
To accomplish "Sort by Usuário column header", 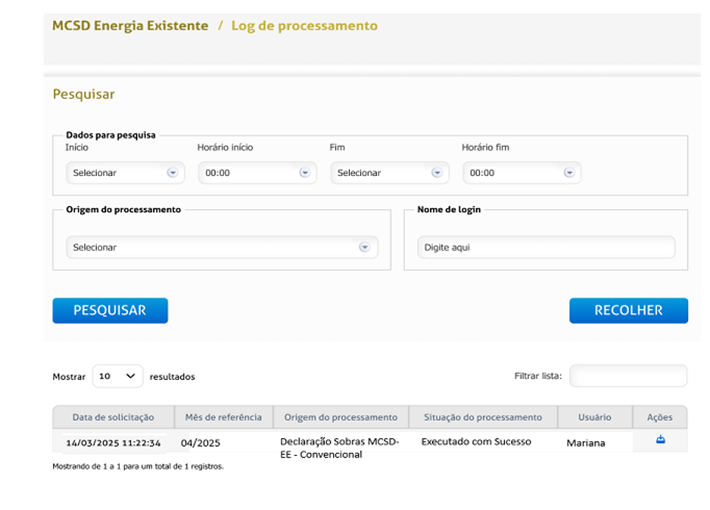I will (594, 417).
